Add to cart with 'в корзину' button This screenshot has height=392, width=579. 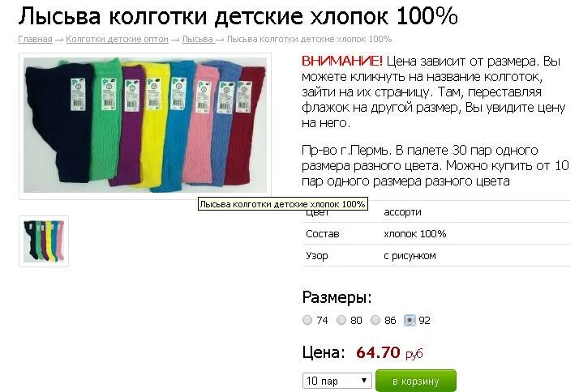pyautogui.click(x=416, y=381)
